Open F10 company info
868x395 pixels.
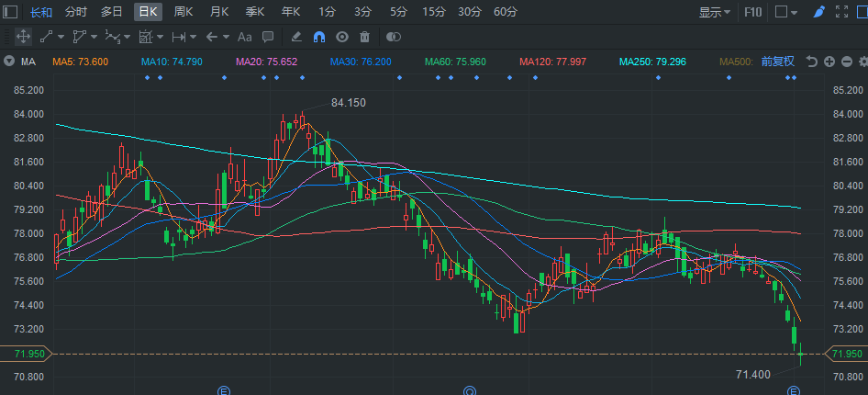pyautogui.click(x=753, y=12)
